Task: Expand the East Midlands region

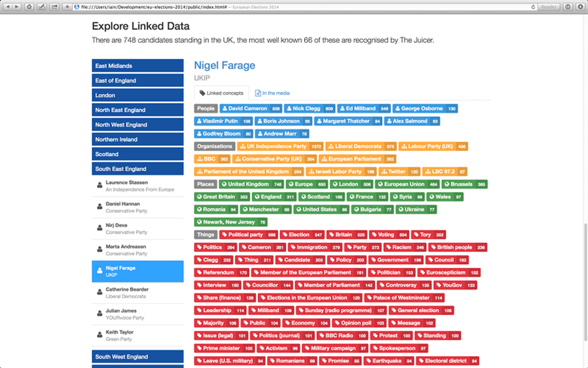Action: 138,66
